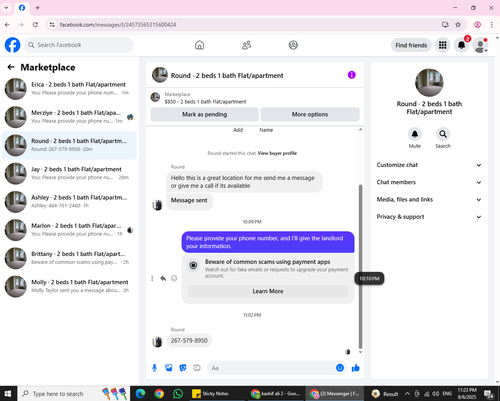Click the 267-579-8950 message bubble
The width and height of the screenshot is (500, 401).
[x=189, y=341]
